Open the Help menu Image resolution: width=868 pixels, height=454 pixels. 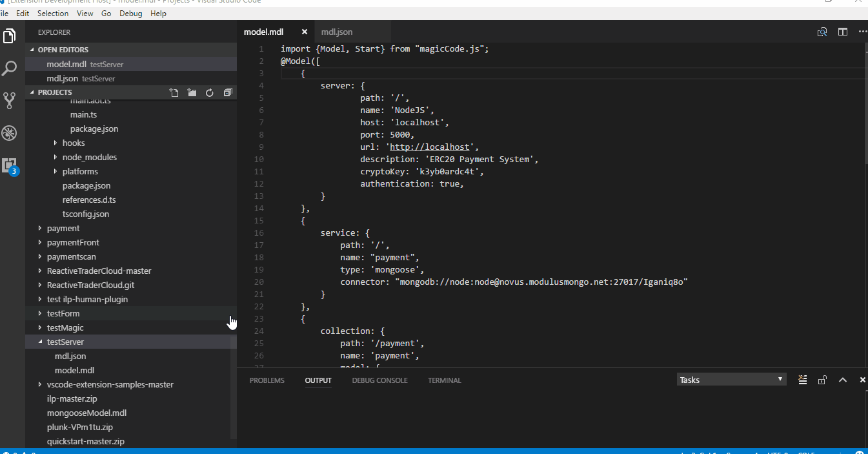158,13
